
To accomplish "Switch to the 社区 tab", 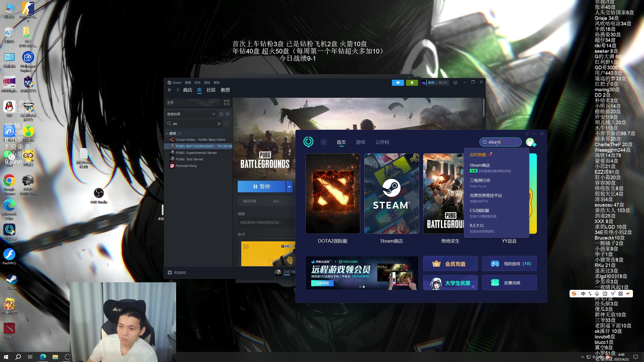I will 211,90.
